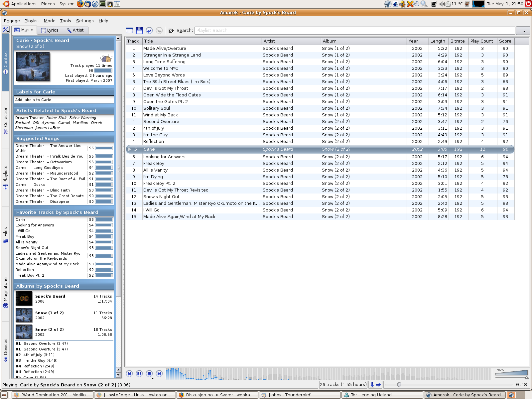The height and width of the screenshot is (399, 532).
Task: Open the Playlist menu
Action: (32, 21)
